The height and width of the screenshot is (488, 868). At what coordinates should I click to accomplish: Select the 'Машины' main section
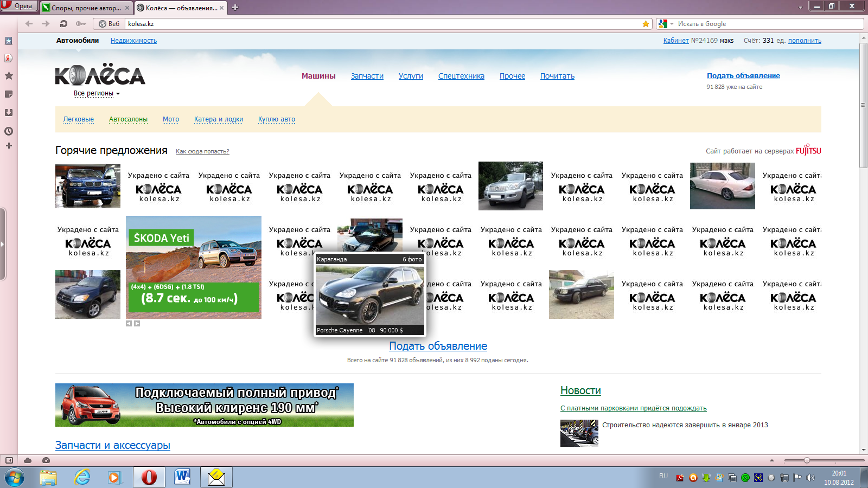click(318, 76)
